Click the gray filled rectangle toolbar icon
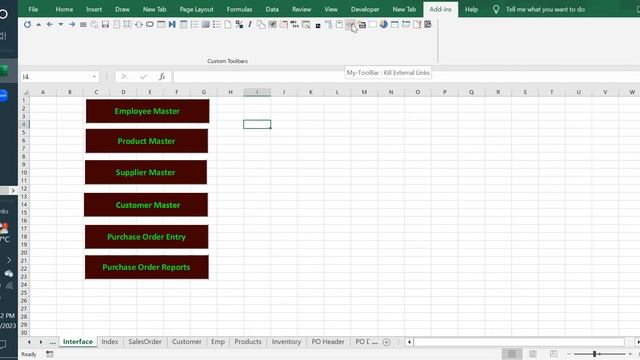 (x=206, y=24)
